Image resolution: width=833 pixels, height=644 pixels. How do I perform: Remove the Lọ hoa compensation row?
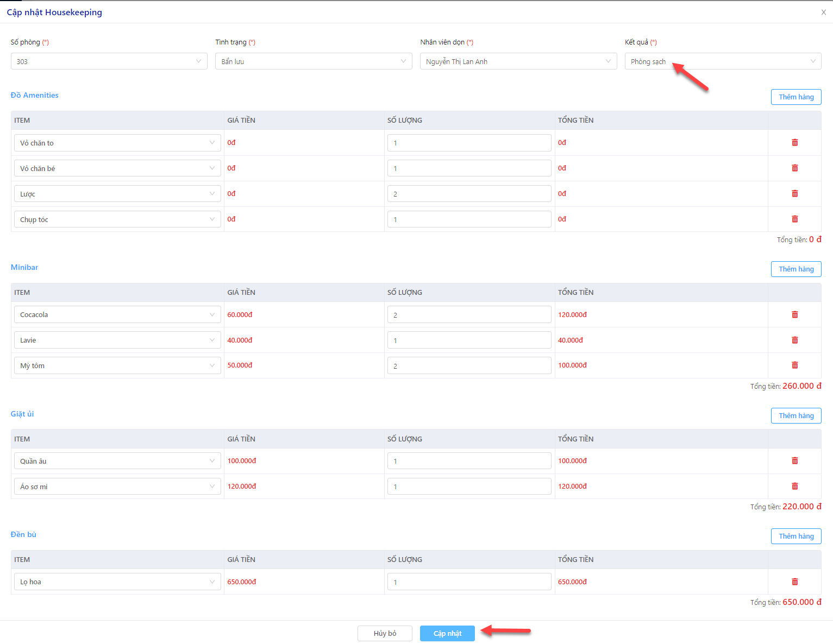pos(794,582)
